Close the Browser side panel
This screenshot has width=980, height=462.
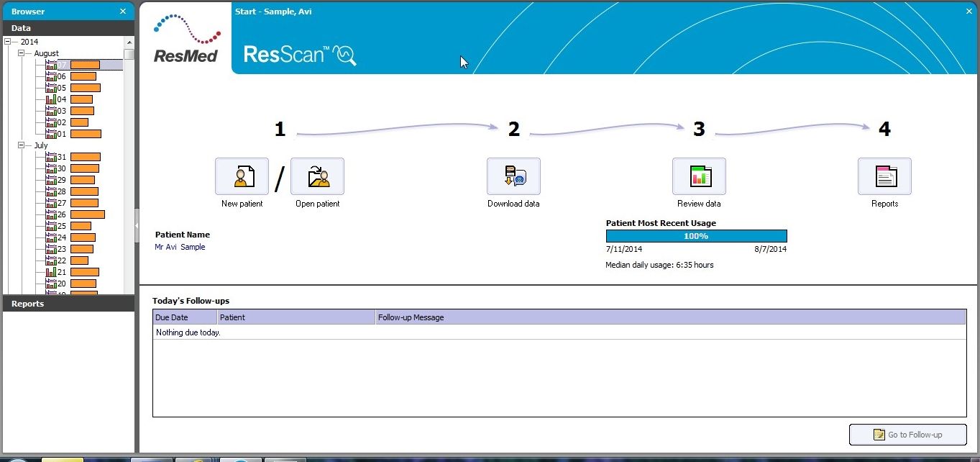pos(123,12)
